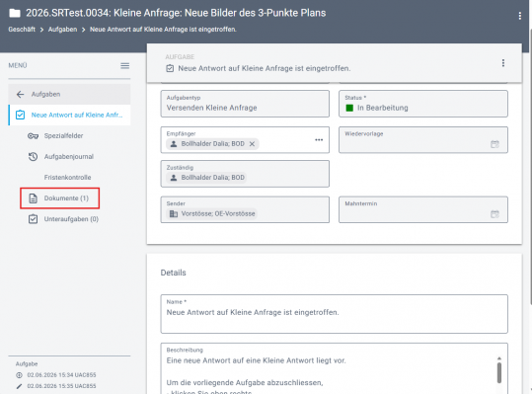Click the Sender chip Vorstösse; OE-Vorstösse
Screen dimensions: 532x394
(x=211, y=214)
